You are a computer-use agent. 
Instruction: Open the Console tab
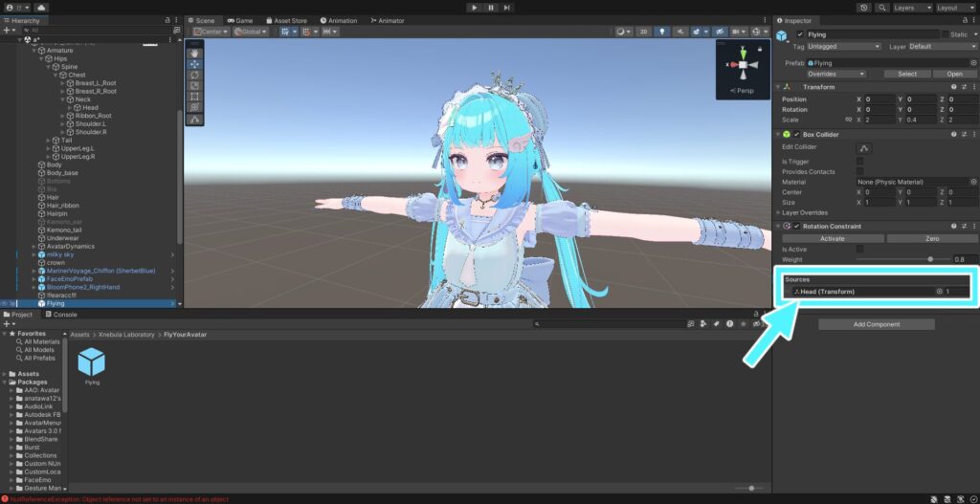coord(64,314)
